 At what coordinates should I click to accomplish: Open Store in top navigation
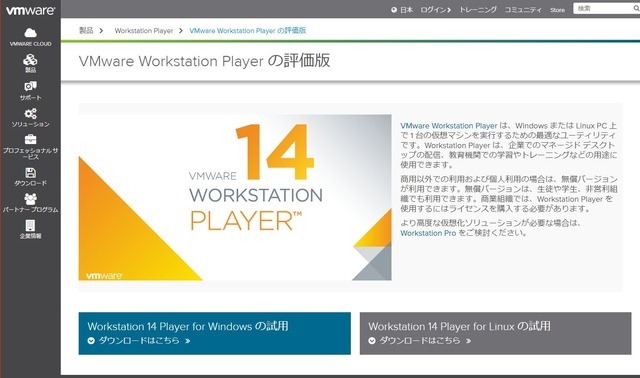pos(557,10)
